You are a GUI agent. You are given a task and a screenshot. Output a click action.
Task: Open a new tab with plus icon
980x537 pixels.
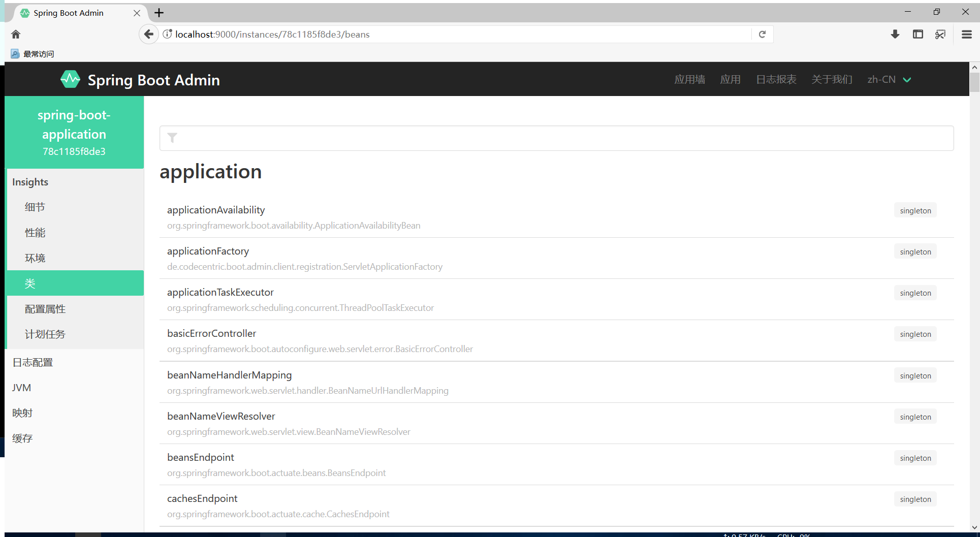[x=159, y=13]
